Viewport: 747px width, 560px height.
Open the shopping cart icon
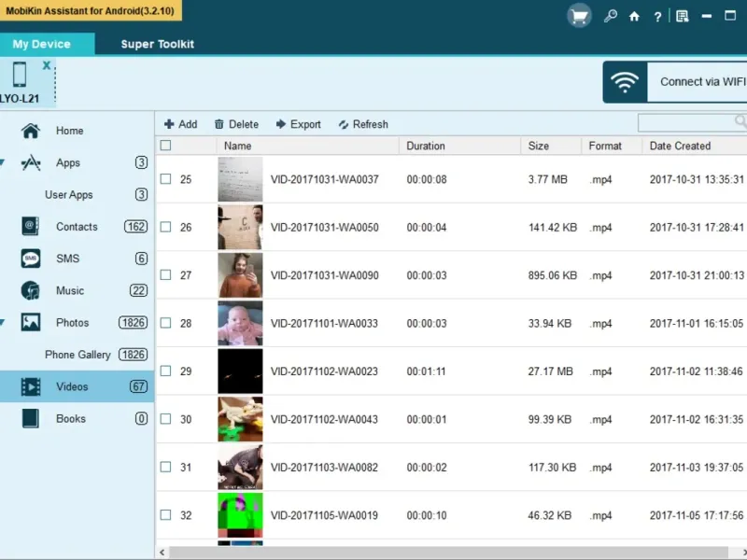[x=579, y=16]
